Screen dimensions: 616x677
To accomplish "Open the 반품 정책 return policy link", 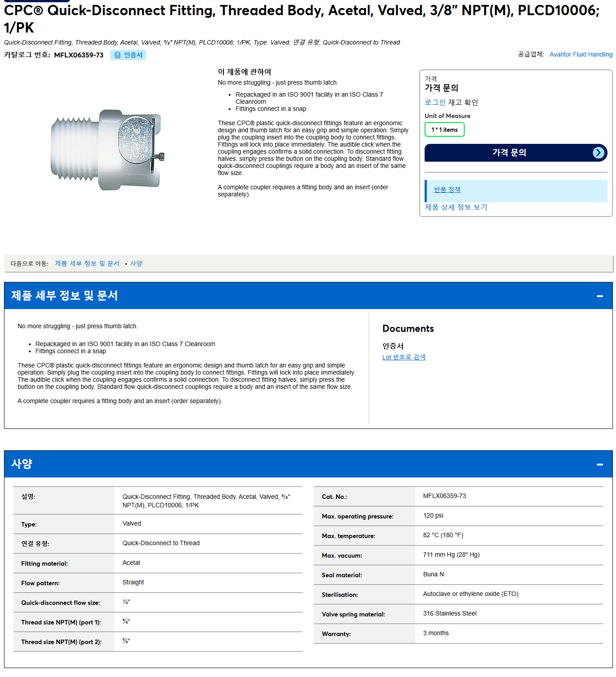I will pyautogui.click(x=447, y=189).
